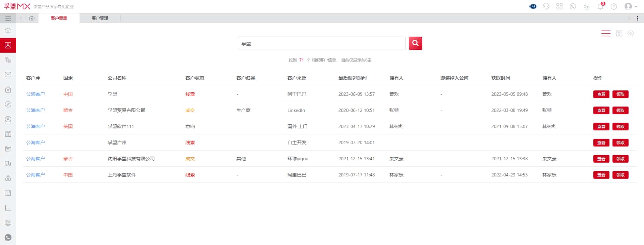Switch to list view layout
Viewport: 644px width, 245px height.
point(606,33)
